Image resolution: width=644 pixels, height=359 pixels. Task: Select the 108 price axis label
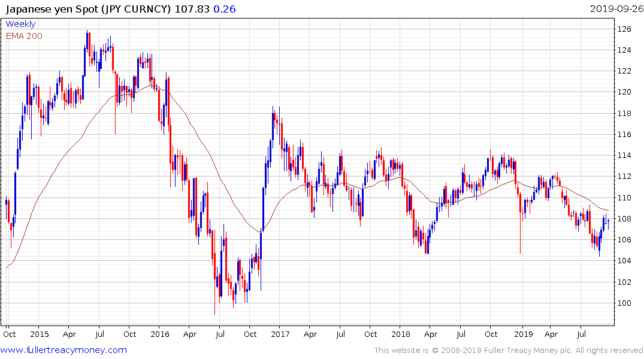click(x=625, y=218)
